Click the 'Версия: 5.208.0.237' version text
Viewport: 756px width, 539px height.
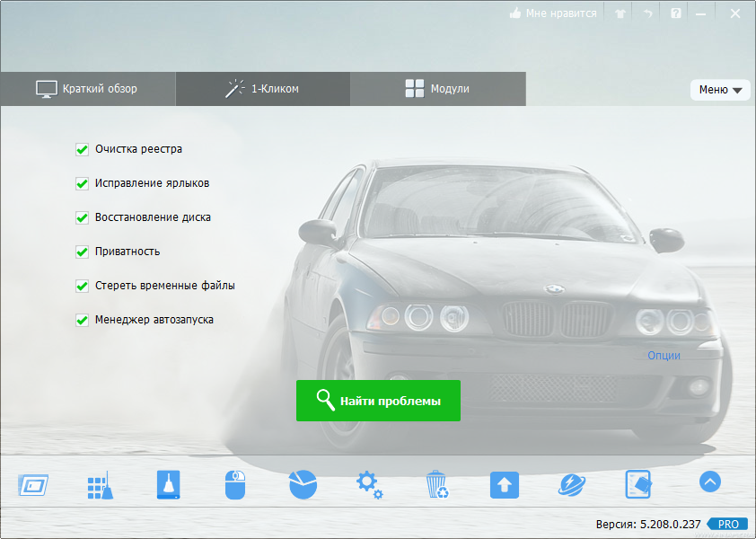(x=648, y=524)
